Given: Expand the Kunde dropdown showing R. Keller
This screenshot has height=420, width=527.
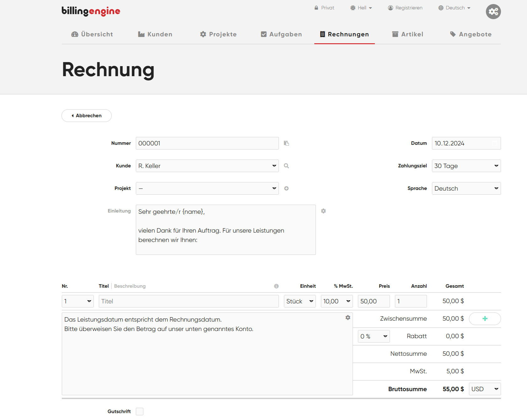Looking at the screenshot, I should pyautogui.click(x=207, y=166).
